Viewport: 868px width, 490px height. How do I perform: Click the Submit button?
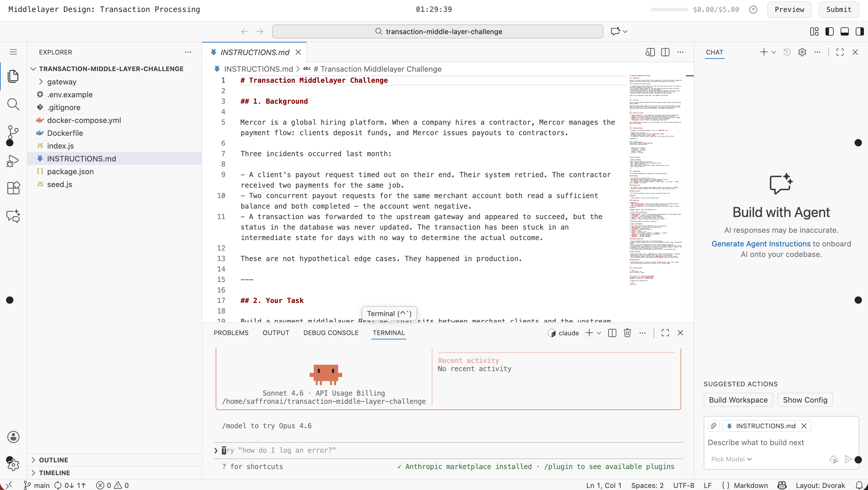pos(838,9)
